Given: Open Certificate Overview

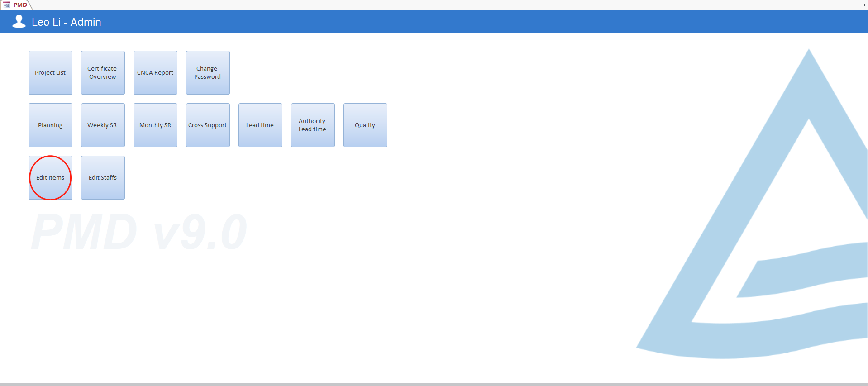Looking at the screenshot, I should [103, 72].
